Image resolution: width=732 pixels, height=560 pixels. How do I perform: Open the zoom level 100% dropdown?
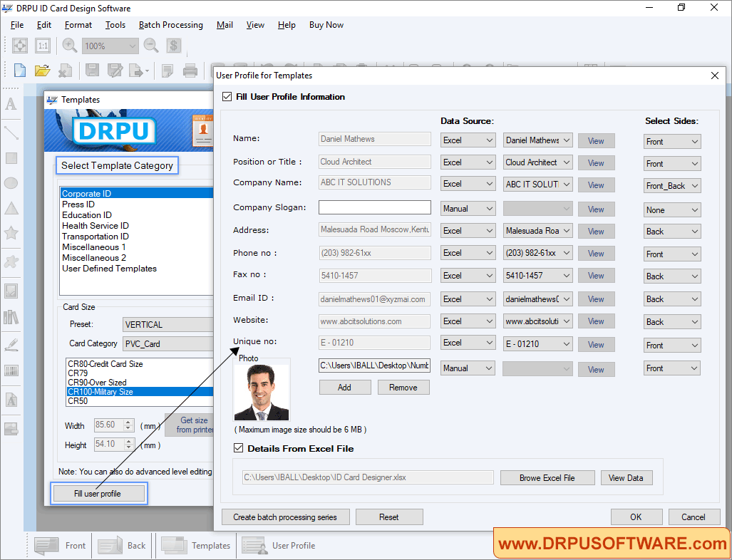[x=110, y=46]
